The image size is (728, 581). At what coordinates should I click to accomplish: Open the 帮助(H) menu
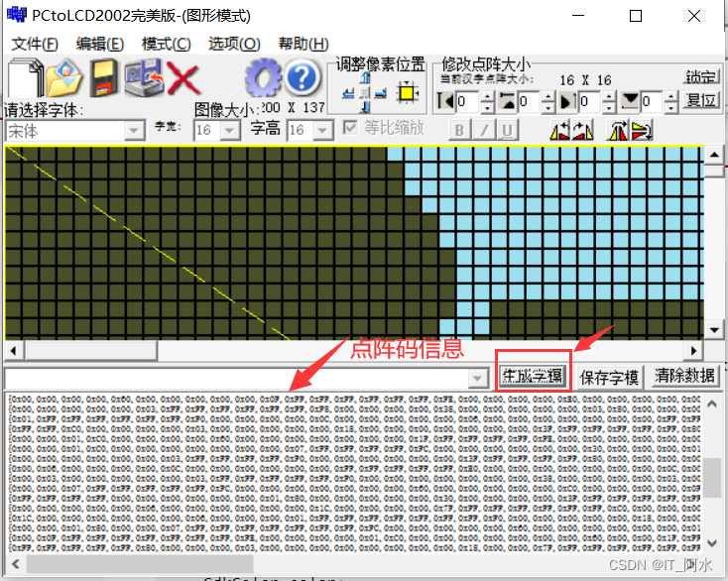tap(303, 44)
